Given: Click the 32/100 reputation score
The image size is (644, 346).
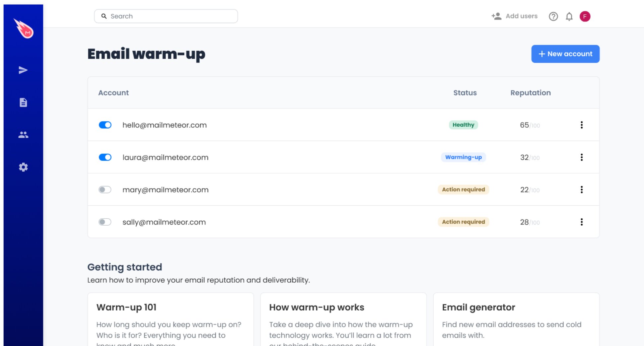Looking at the screenshot, I should pyautogui.click(x=530, y=157).
